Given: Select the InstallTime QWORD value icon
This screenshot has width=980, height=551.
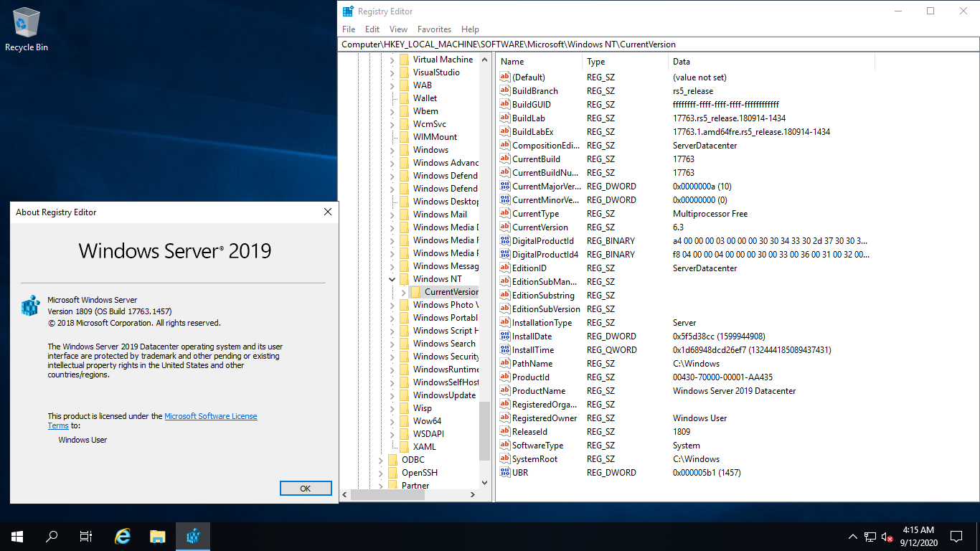Looking at the screenshot, I should 505,350.
